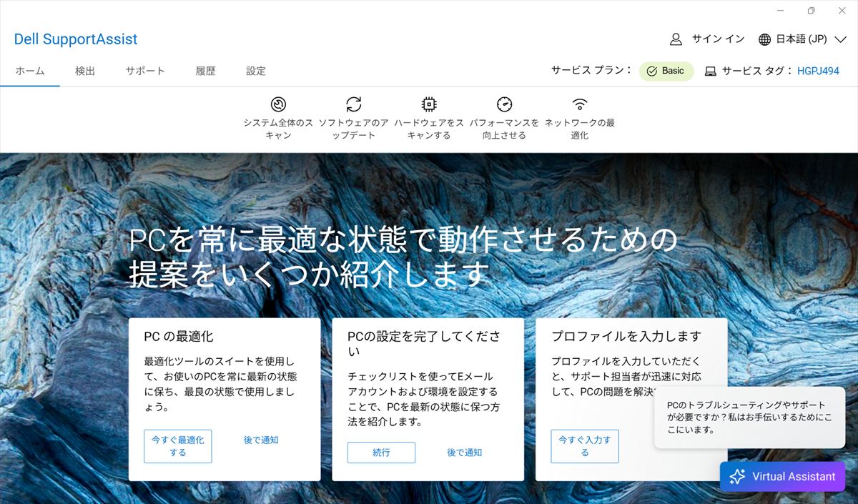Image resolution: width=858 pixels, height=504 pixels.
Task: Click the サービス タグ label text
Action: pyautogui.click(x=757, y=71)
